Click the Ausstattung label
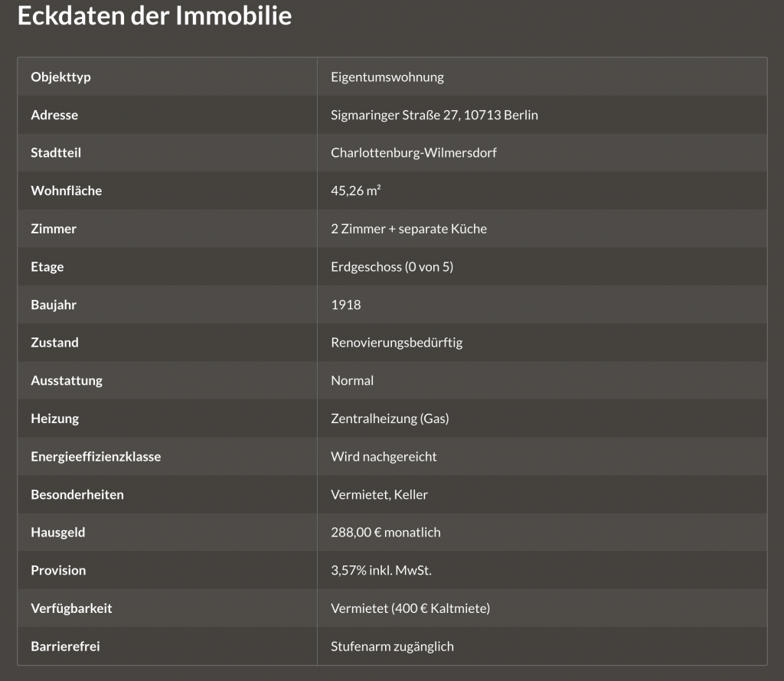Image resolution: width=784 pixels, height=681 pixels. [67, 380]
